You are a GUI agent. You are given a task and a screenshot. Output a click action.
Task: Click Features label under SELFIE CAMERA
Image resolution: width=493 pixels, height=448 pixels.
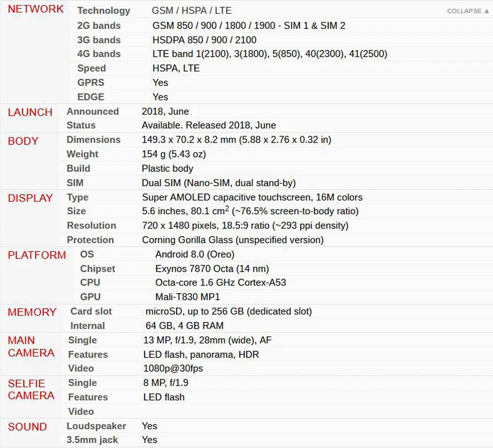click(x=88, y=397)
